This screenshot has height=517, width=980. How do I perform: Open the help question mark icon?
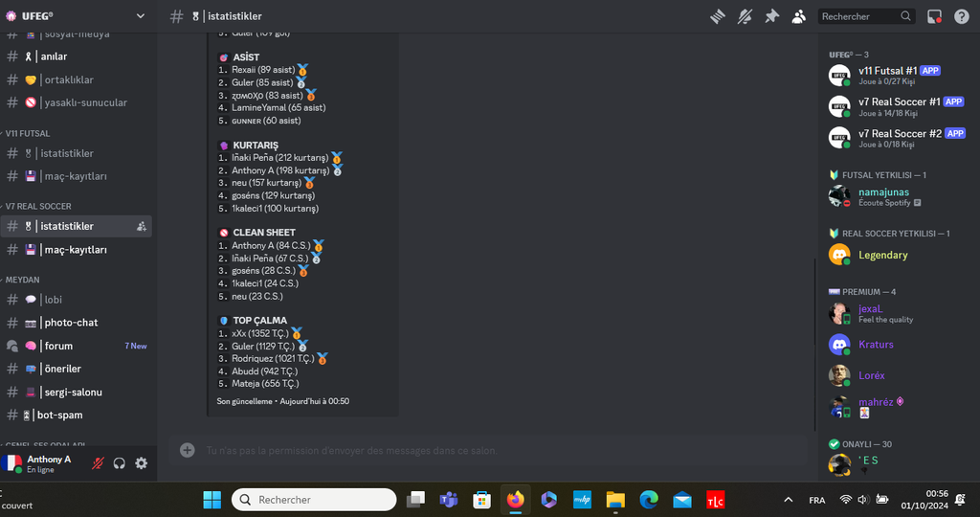(x=961, y=16)
